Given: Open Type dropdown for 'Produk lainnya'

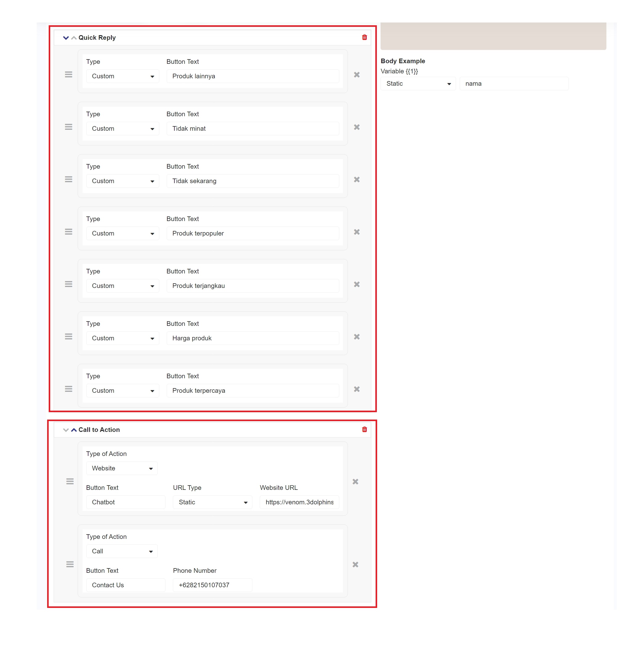Looking at the screenshot, I should (122, 76).
